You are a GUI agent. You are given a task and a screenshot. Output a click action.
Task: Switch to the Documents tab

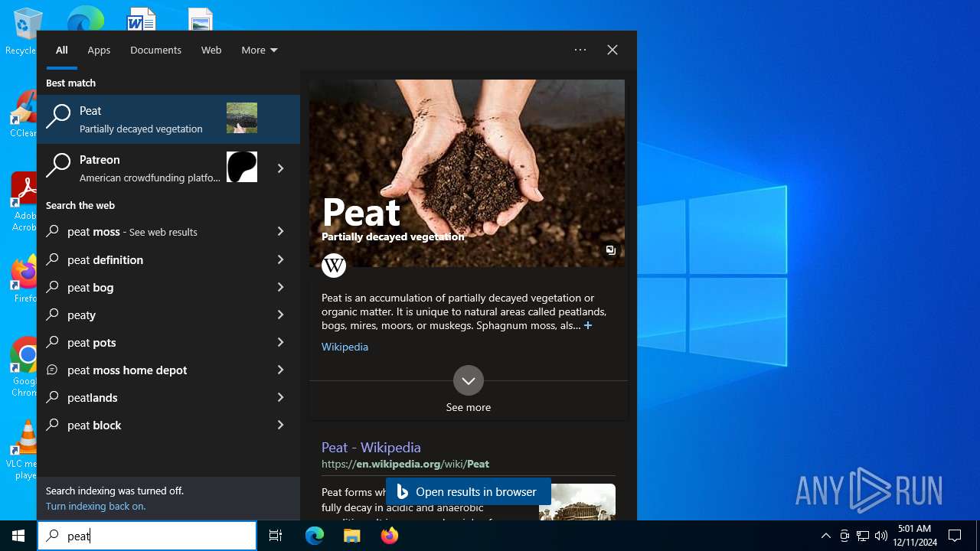(155, 50)
